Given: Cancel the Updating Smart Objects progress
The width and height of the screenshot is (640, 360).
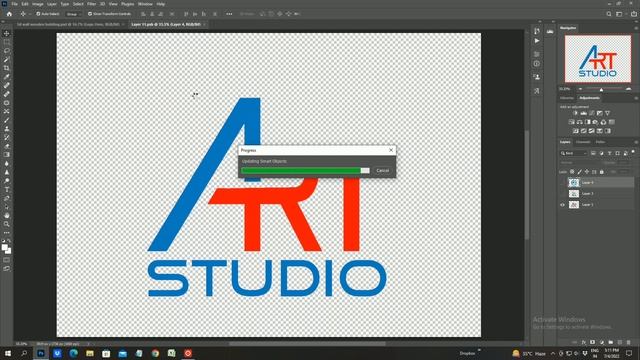Looking at the screenshot, I should tap(382, 171).
